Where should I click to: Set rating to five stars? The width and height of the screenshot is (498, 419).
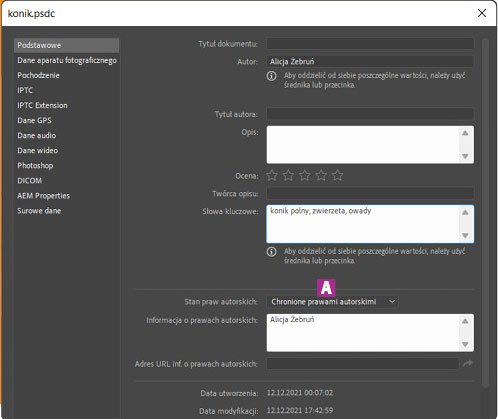pos(337,175)
